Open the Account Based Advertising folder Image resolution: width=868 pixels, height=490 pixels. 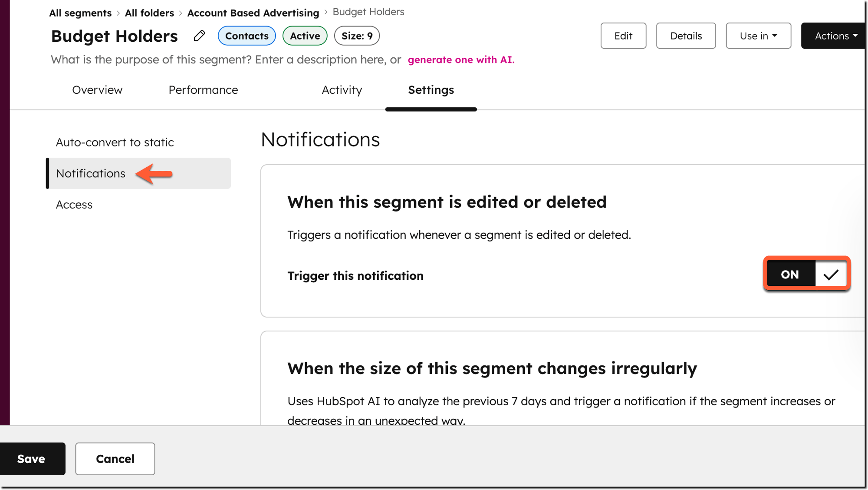click(x=253, y=13)
